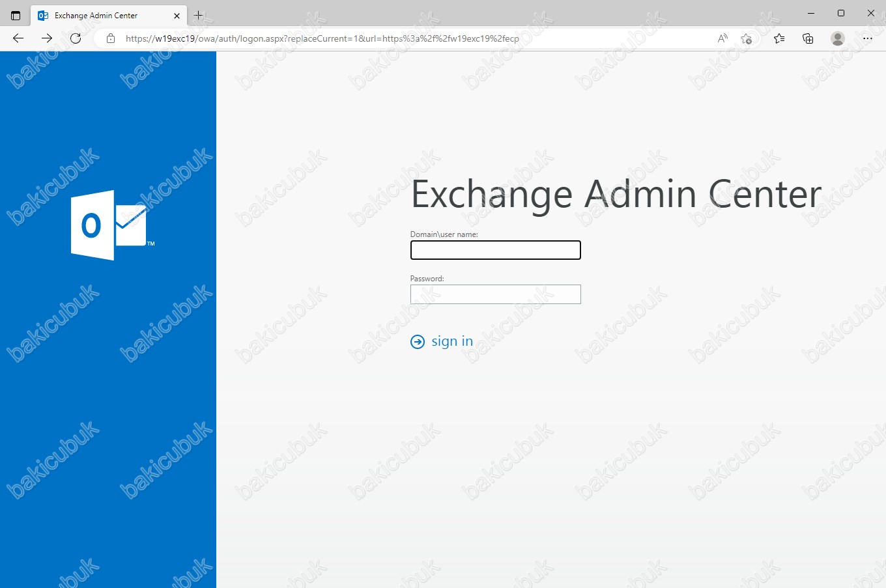886x588 pixels.
Task: Click the Password label
Action: pyautogui.click(x=427, y=279)
